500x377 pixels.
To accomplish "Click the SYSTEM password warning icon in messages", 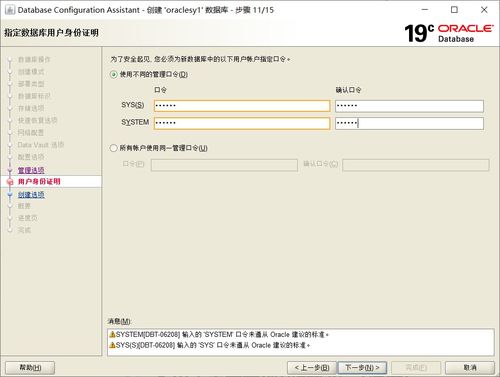I will click(x=112, y=334).
